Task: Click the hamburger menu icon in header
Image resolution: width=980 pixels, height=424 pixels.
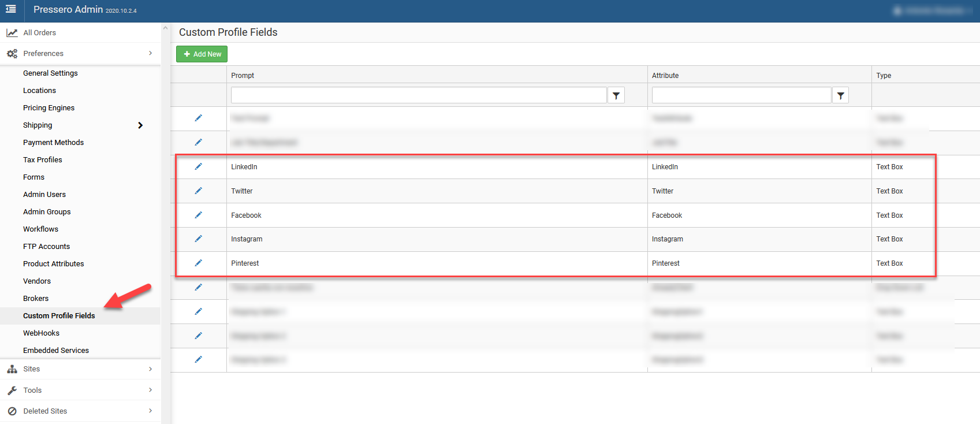Action: (x=11, y=9)
